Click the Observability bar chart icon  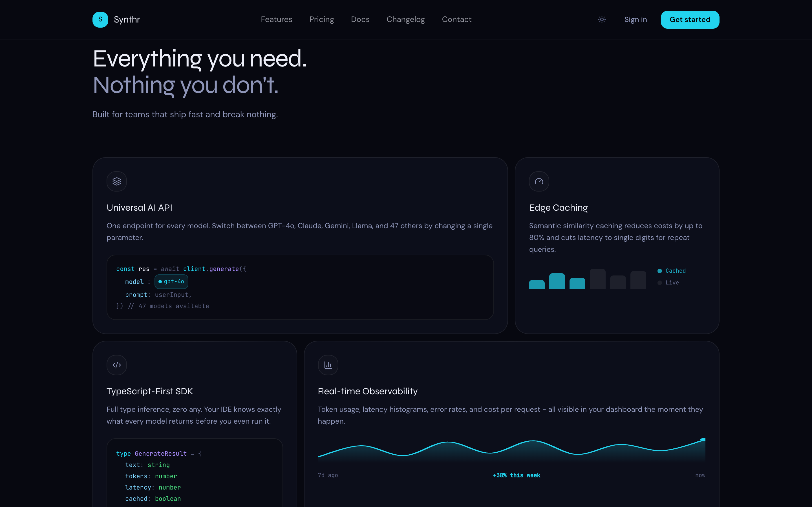coord(328,365)
